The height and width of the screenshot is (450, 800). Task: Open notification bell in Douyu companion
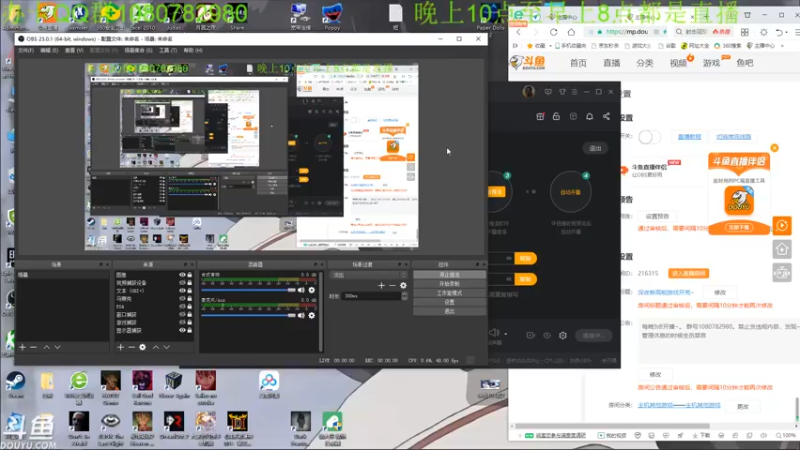pyautogui.click(x=589, y=116)
